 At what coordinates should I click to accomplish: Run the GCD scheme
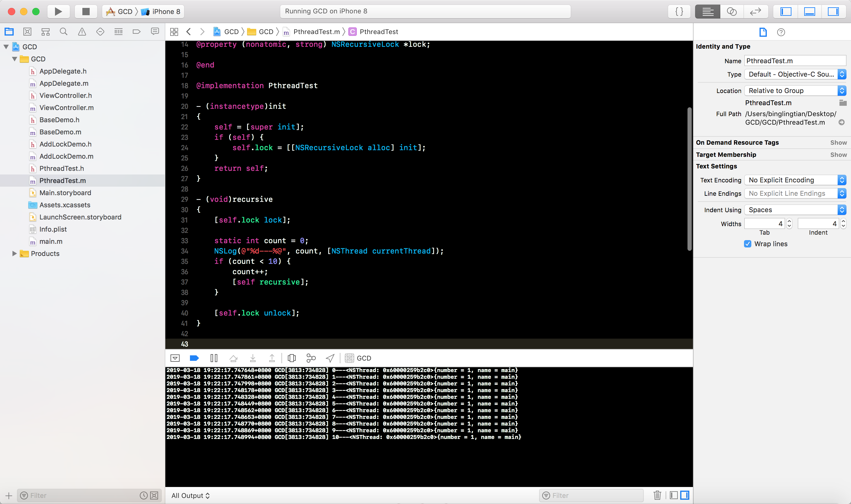tap(58, 12)
